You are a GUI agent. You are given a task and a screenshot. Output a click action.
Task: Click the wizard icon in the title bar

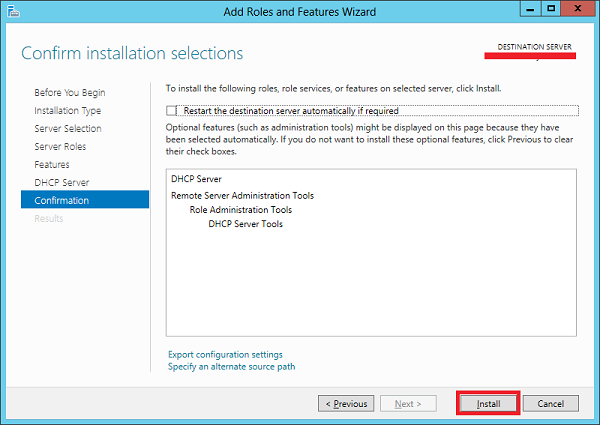point(12,11)
